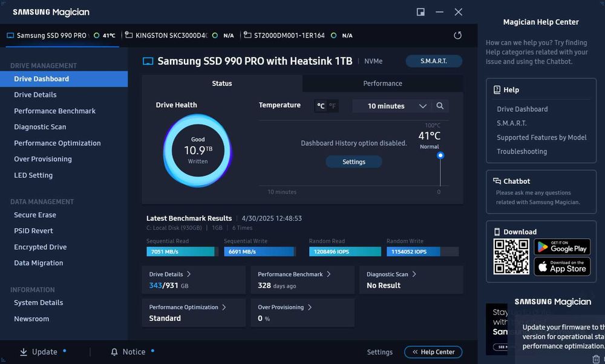Click the ST2000DM001 drive tab icon
The height and width of the screenshot is (364, 605).
click(247, 35)
